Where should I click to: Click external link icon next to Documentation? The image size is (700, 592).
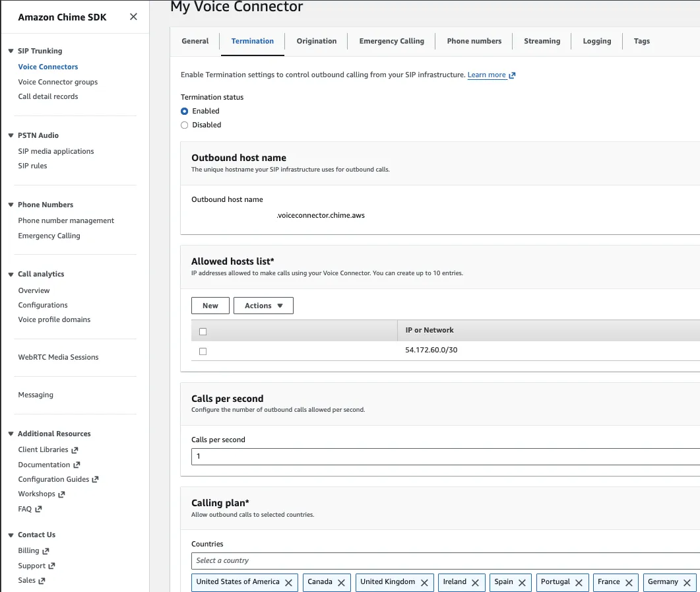(x=77, y=465)
